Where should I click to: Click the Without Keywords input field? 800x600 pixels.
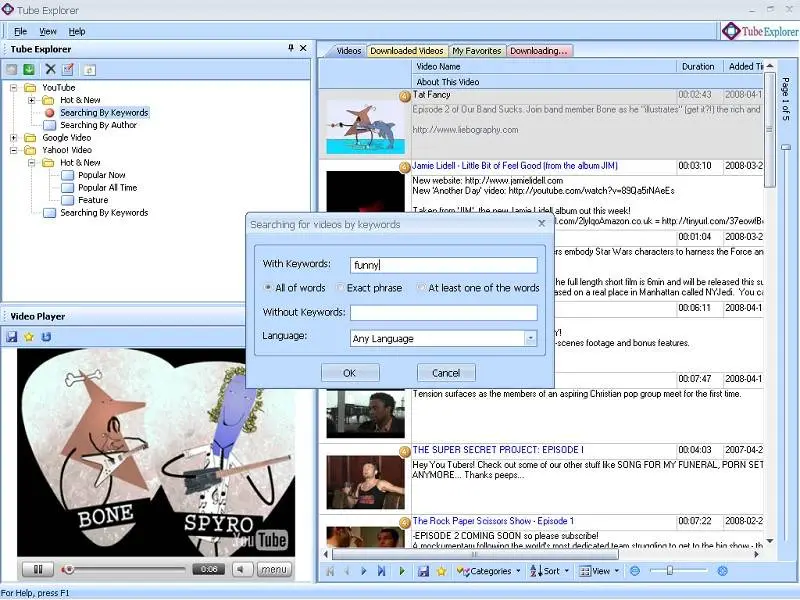point(443,313)
